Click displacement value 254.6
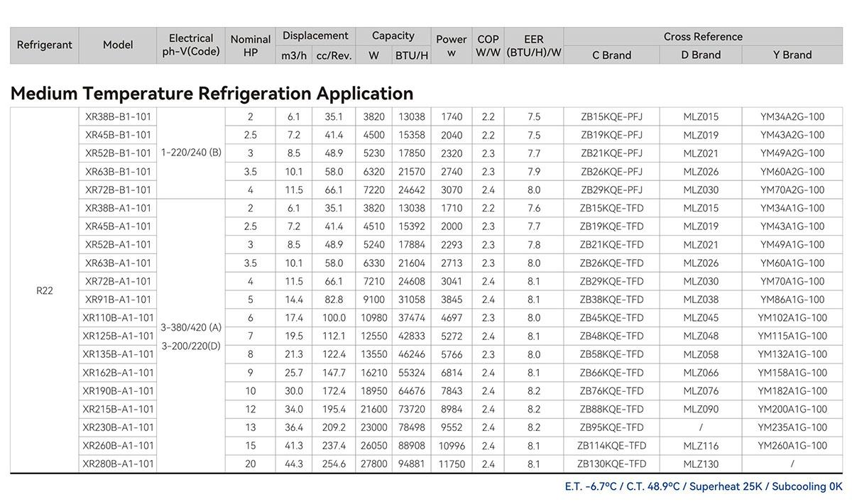The image size is (852, 504). pyautogui.click(x=334, y=464)
